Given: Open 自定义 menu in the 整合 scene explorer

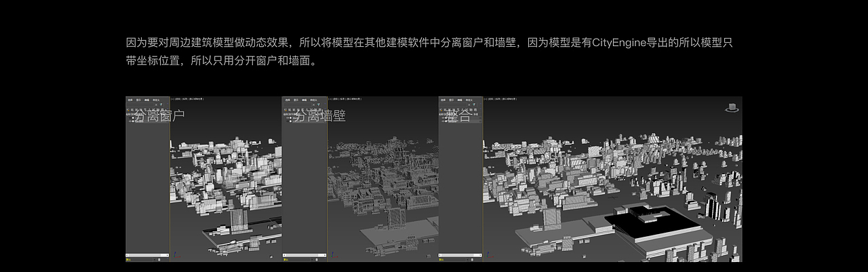Looking at the screenshot, I should pos(469,100).
